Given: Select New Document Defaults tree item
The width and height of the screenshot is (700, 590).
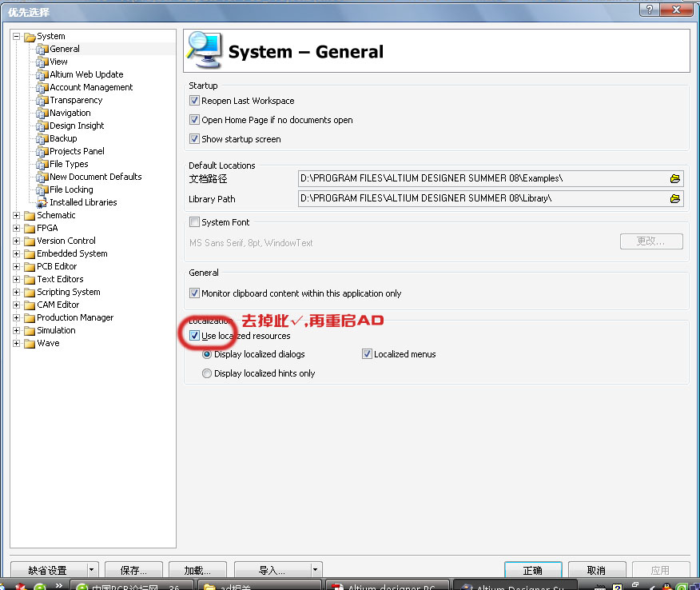Looking at the screenshot, I should (x=96, y=177).
